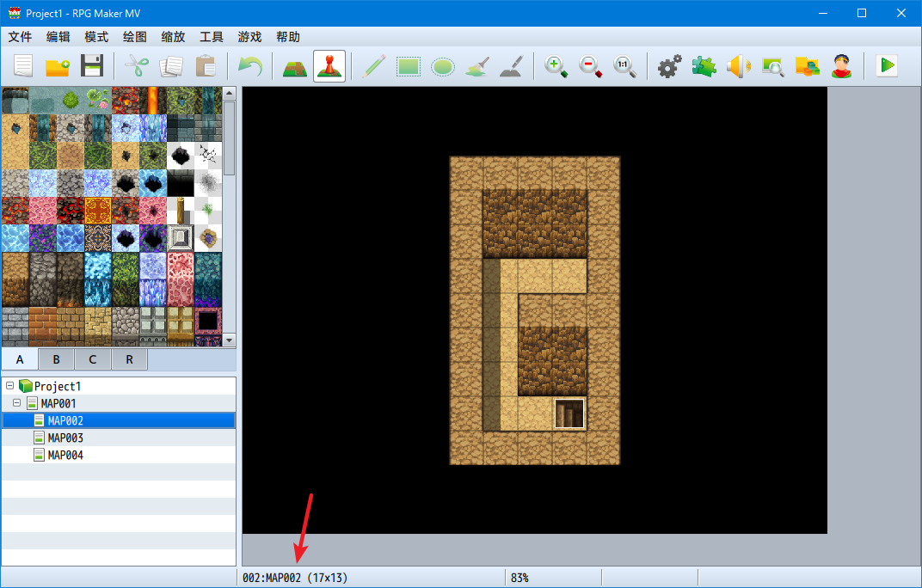
Task: Pick the red brick wall tile
Action: (43, 326)
